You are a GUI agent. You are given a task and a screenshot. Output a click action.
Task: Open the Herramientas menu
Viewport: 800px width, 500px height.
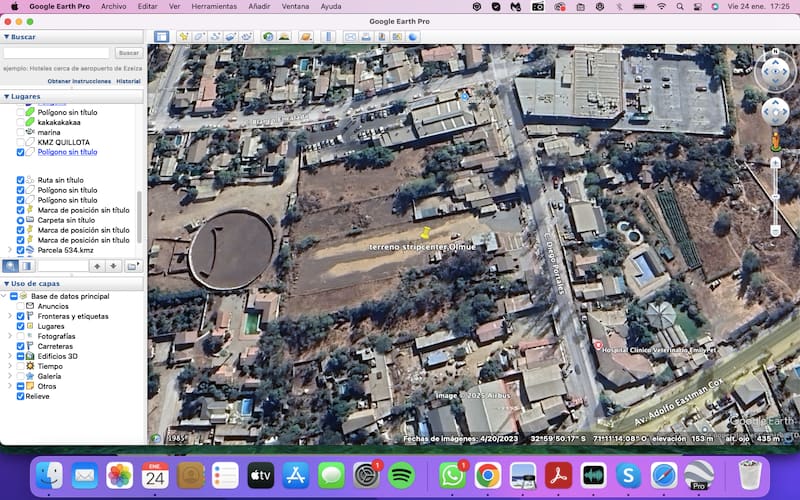tap(214, 6)
